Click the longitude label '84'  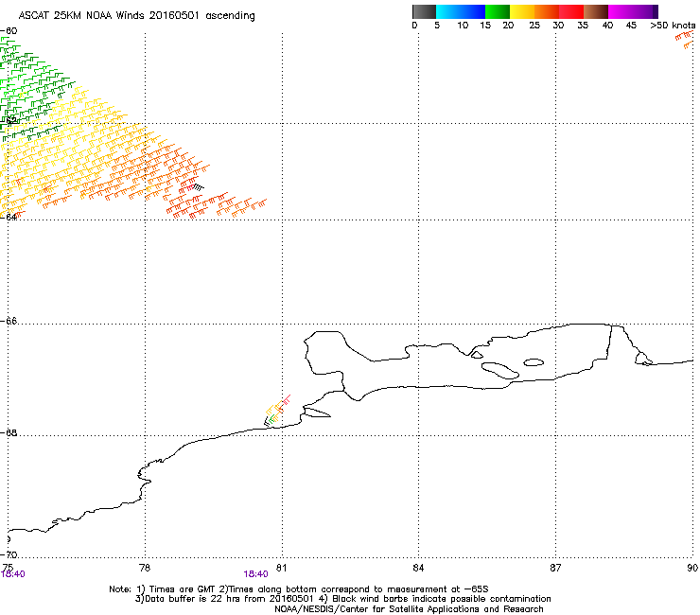pyautogui.click(x=418, y=568)
